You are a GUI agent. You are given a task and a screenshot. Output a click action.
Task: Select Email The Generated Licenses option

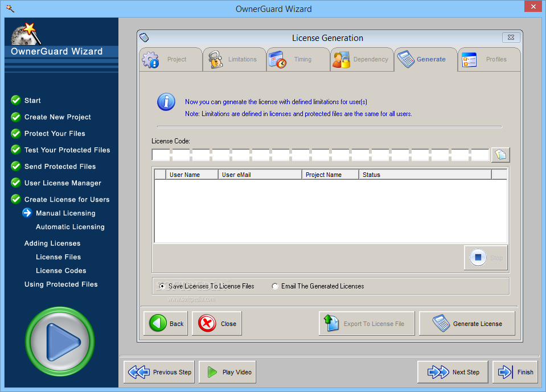click(x=318, y=286)
